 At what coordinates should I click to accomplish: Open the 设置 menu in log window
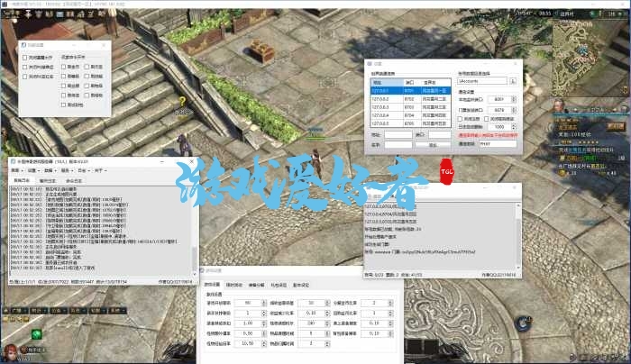[32, 170]
